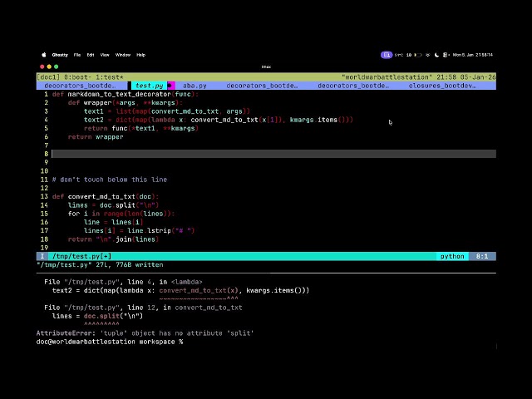Click the python filetype indicator
532x399 pixels.
click(452, 256)
